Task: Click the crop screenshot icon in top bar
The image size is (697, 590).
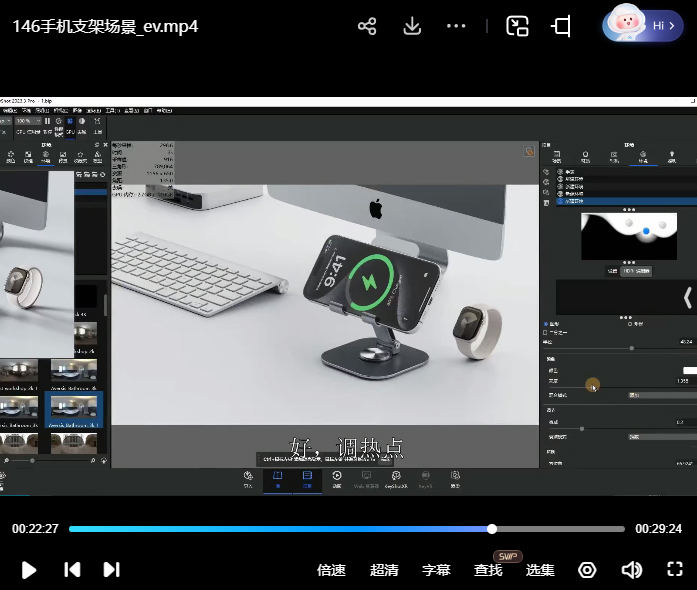Action: click(561, 26)
